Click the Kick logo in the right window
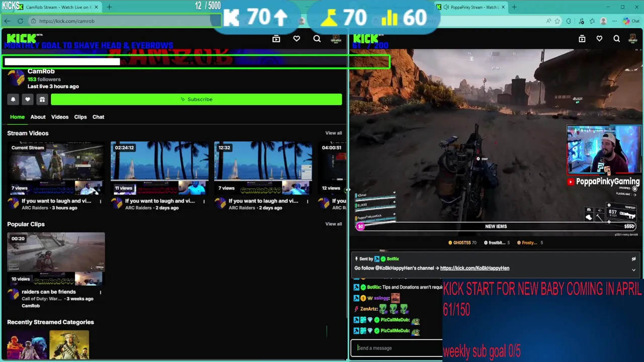 [x=366, y=38]
